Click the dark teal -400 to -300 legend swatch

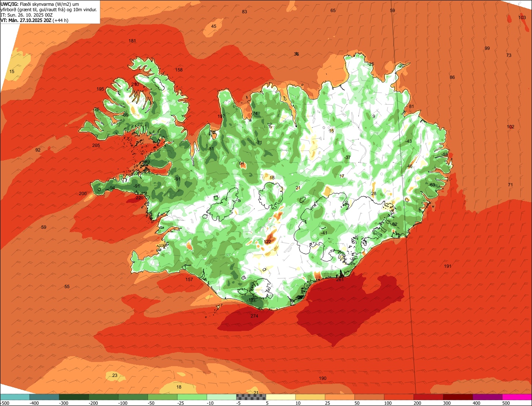pos(44,397)
